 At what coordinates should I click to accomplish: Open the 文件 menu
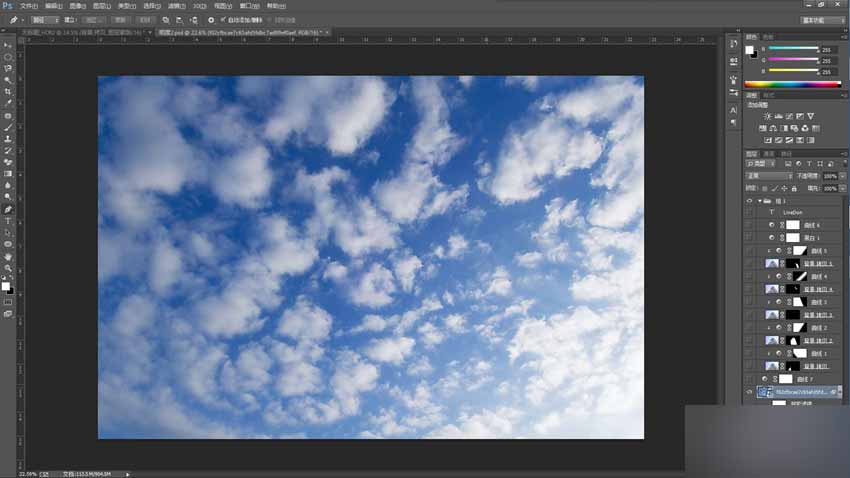coord(29,6)
